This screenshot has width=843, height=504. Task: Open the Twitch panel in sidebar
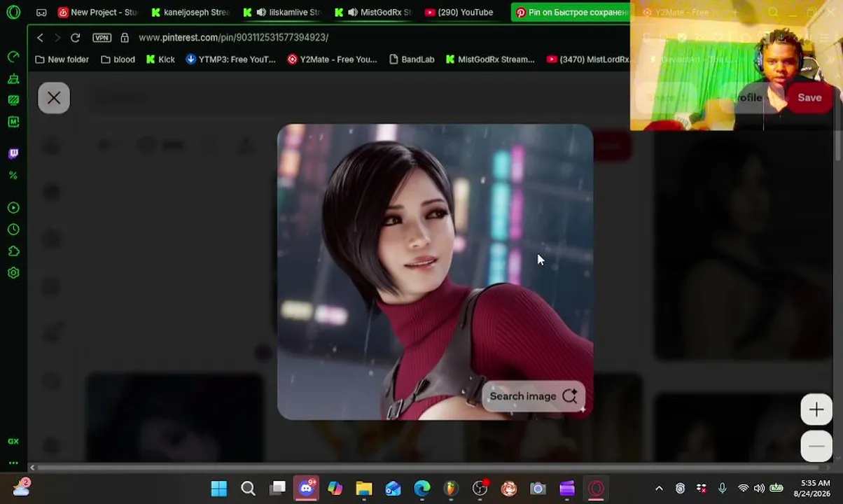(x=13, y=153)
